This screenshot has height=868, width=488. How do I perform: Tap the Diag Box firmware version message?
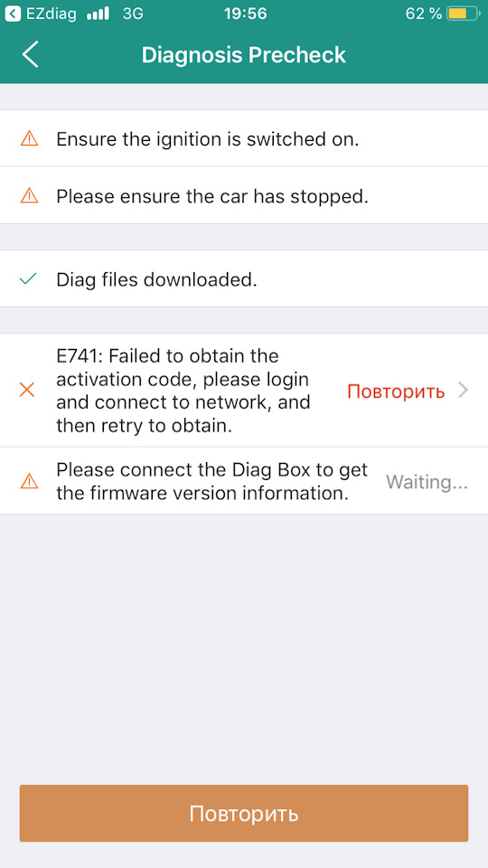pyautogui.click(x=211, y=481)
